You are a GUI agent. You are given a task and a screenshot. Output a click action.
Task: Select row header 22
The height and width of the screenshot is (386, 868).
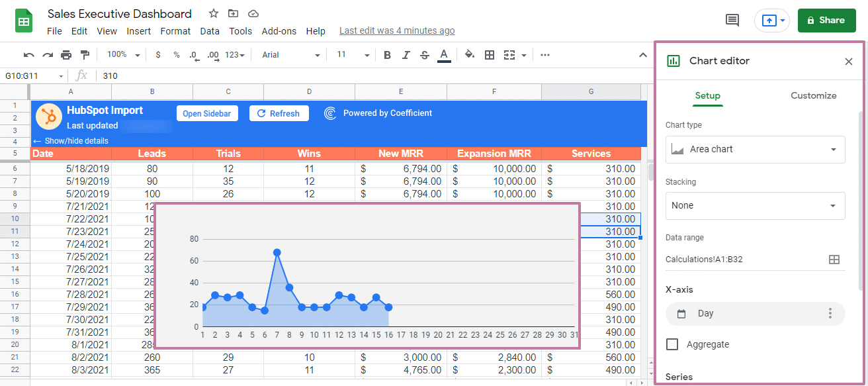pyautogui.click(x=15, y=369)
